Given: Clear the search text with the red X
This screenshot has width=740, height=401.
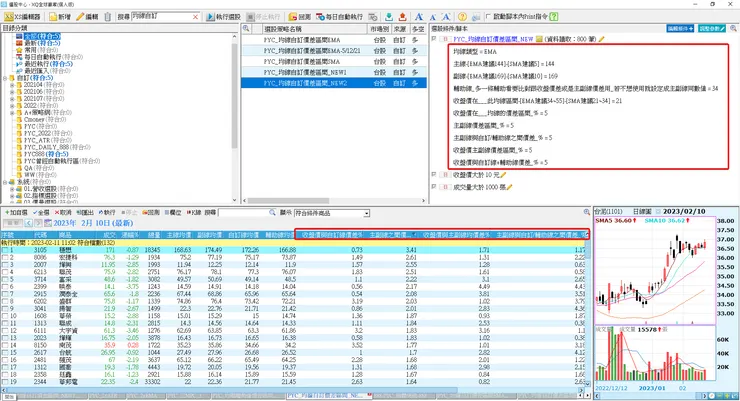Looking at the screenshot, I should coord(195,17).
